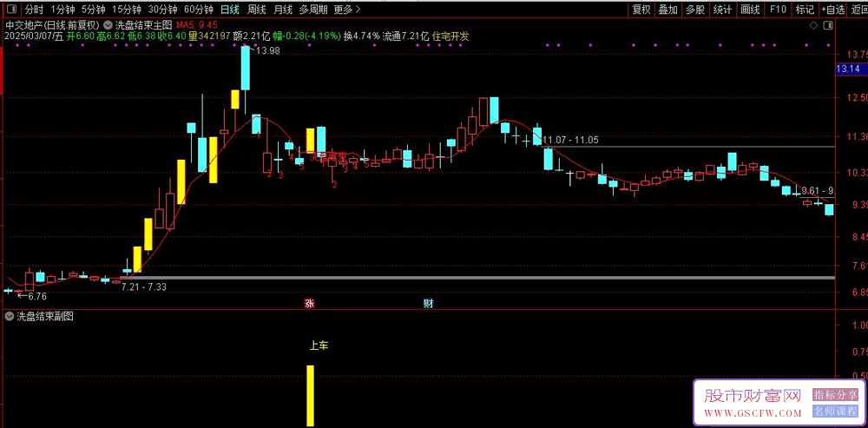Click the 住宅开发 sector label
The width and height of the screenshot is (868, 428).
point(450,36)
